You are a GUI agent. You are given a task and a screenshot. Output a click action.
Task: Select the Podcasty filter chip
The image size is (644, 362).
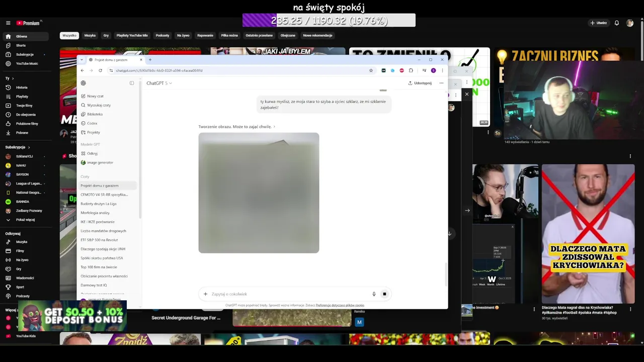coord(163,35)
